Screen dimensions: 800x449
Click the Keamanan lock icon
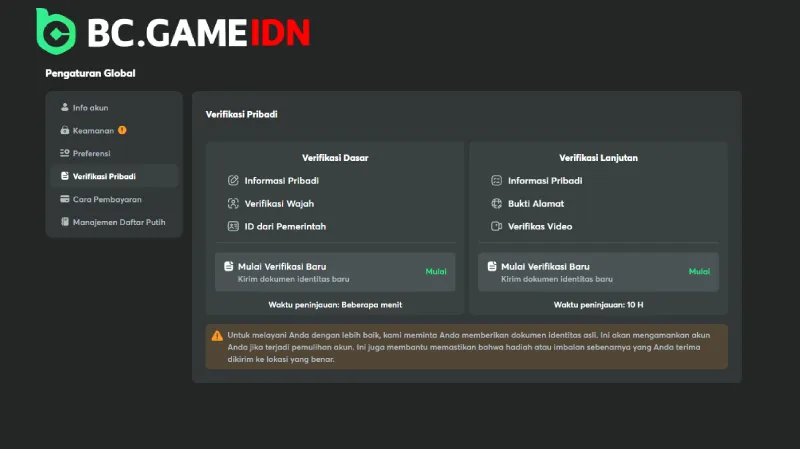(x=65, y=130)
